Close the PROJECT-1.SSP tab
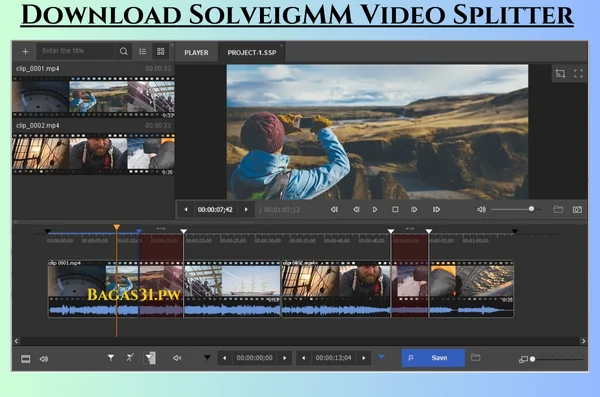The width and height of the screenshot is (600, 397). click(282, 46)
